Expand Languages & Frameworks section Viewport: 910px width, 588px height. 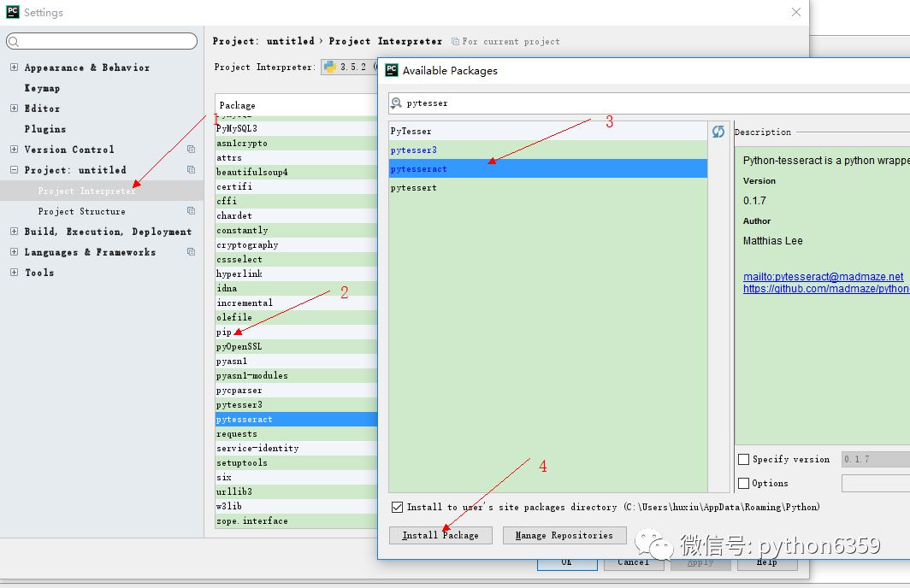tap(14, 251)
